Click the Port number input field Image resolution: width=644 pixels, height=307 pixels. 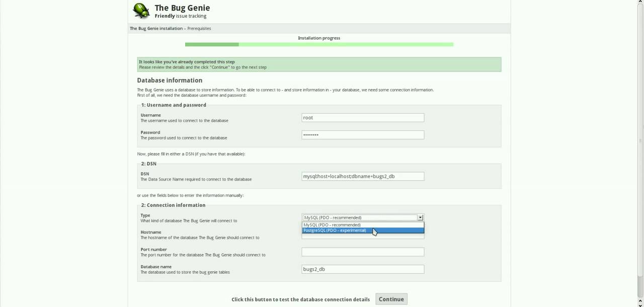363,252
